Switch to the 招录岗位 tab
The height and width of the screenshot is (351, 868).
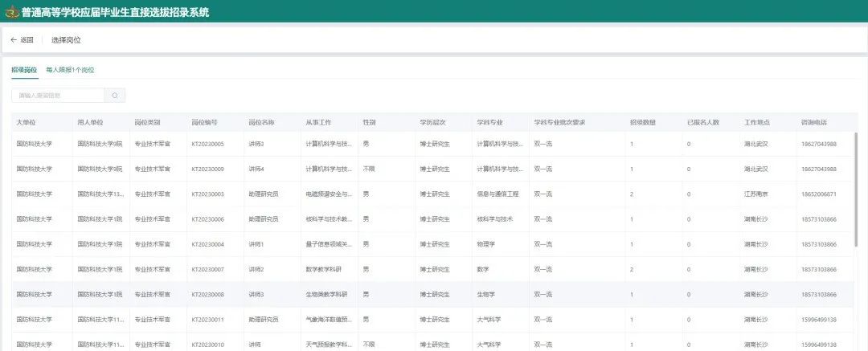pyautogui.click(x=24, y=70)
